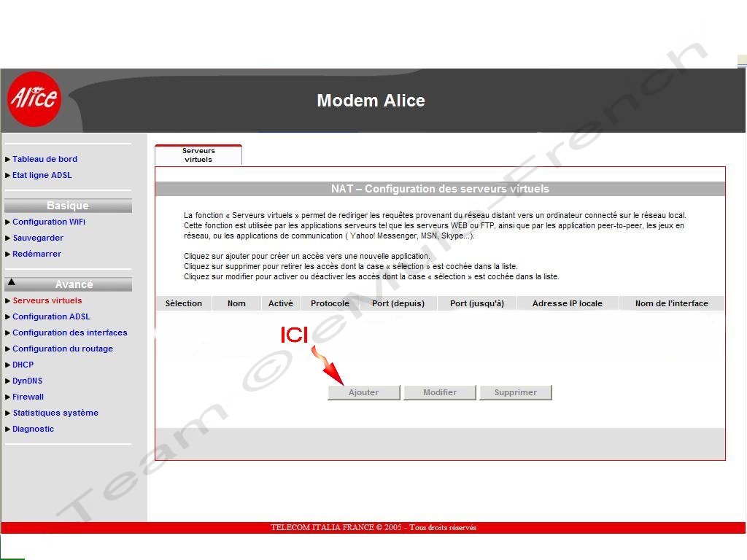Open Configuration WiFi page
This screenshot has width=747, height=560.
pos(49,222)
